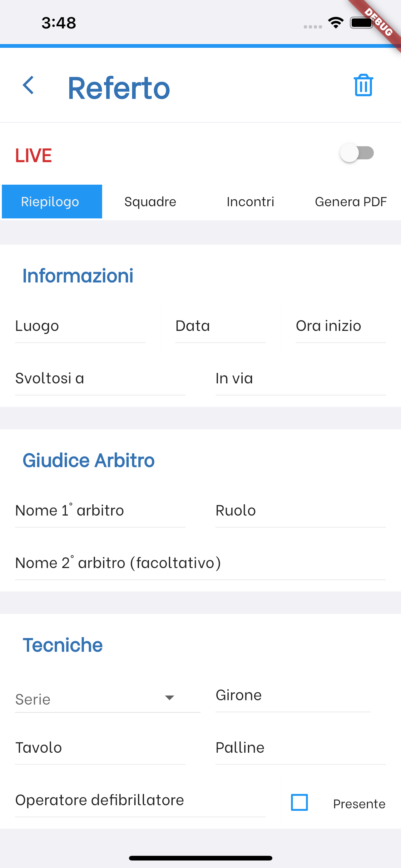Tap the Wi-Fi status icon
The height and width of the screenshot is (868, 401).
[336, 23]
